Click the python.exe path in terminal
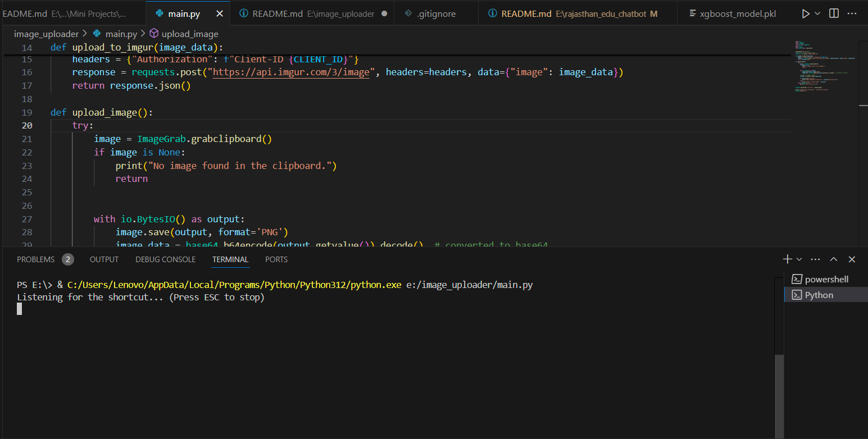Image resolution: width=868 pixels, height=439 pixels. pyautogui.click(x=234, y=285)
